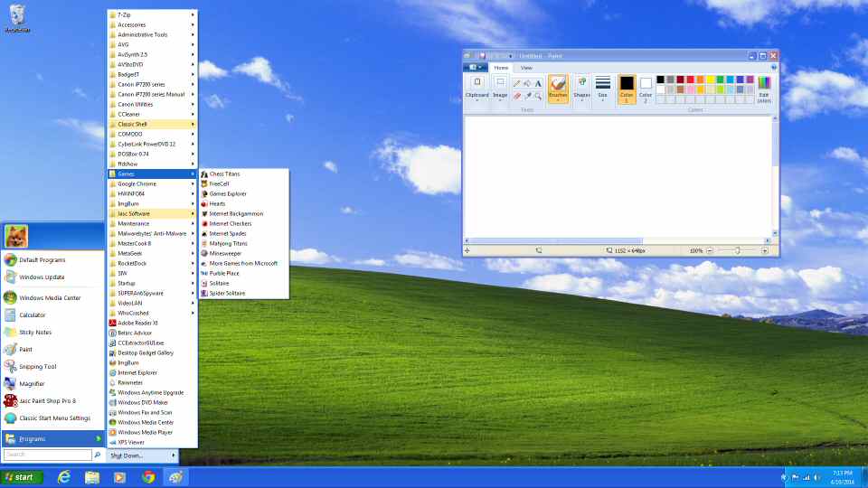Open Calculator from start menu

pos(53,314)
